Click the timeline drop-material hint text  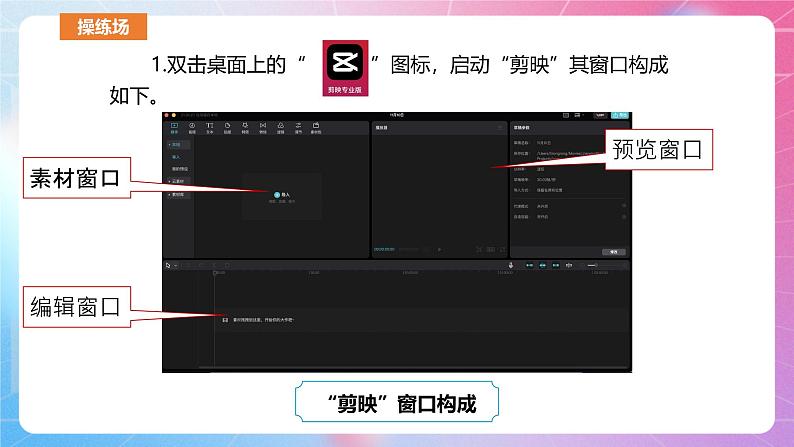pyautogui.click(x=263, y=320)
